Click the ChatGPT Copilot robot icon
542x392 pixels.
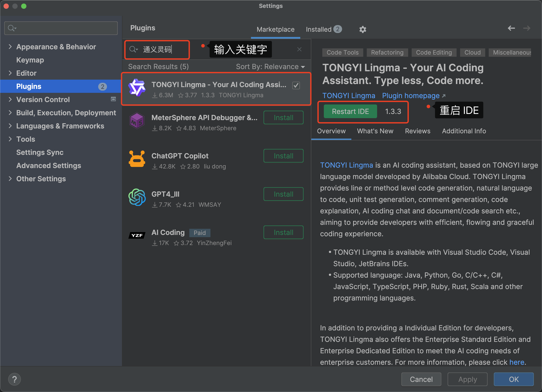click(x=137, y=159)
